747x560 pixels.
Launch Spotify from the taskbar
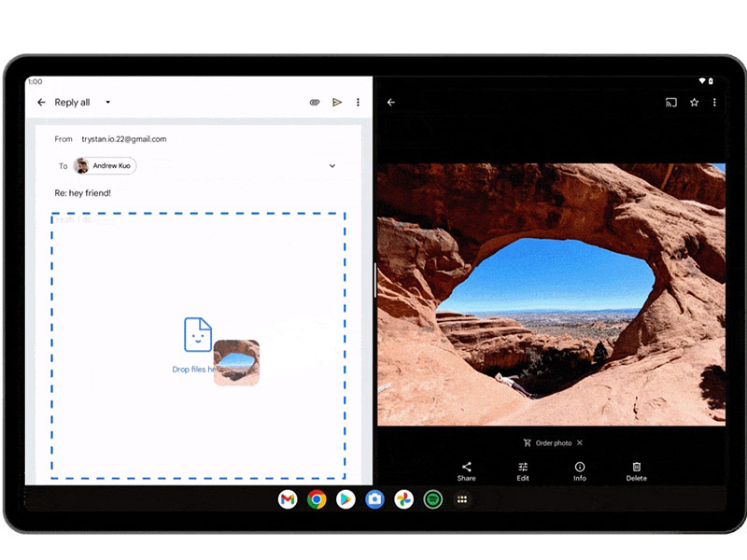(x=433, y=499)
